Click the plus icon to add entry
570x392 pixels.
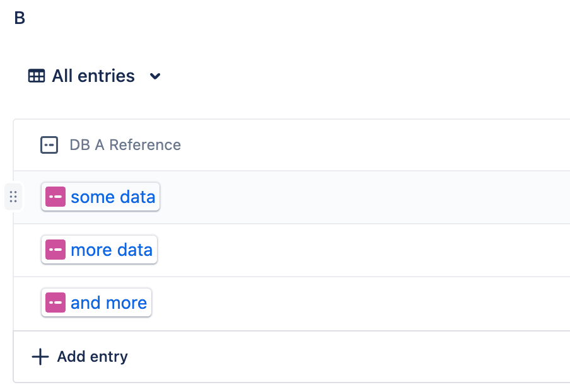coord(40,357)
